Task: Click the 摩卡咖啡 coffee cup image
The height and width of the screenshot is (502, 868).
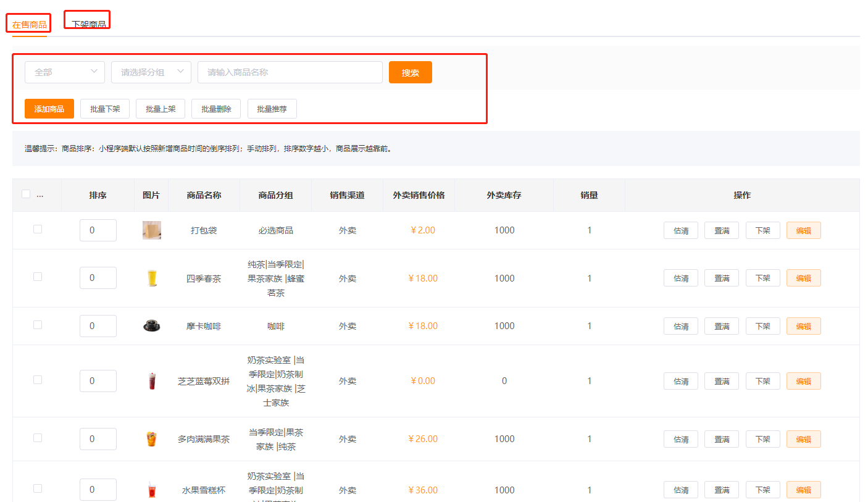Action: pyautogui.click(x=151, y=326)
